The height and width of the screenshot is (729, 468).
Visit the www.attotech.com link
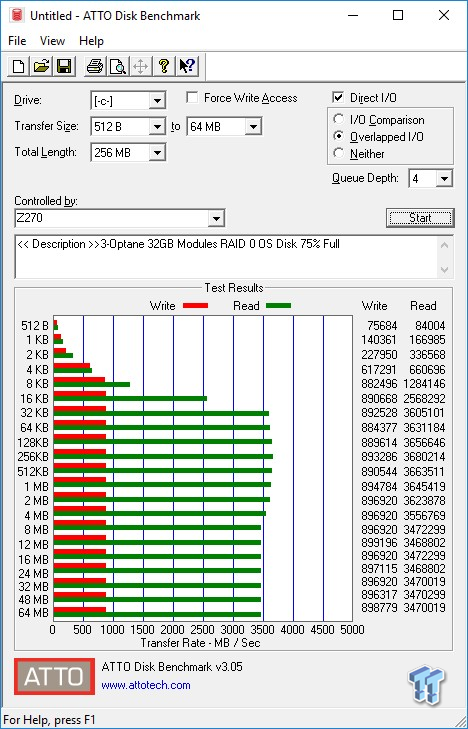(146, 685)
